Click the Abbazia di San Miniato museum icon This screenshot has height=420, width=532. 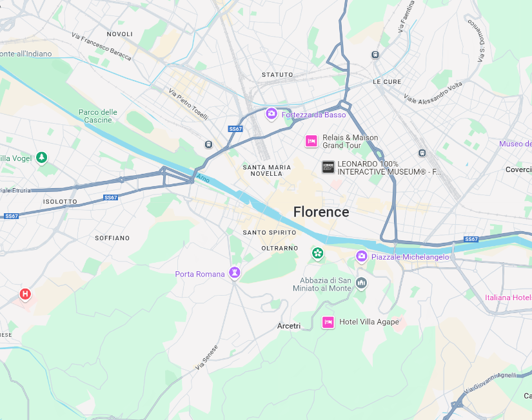[361, 283]
